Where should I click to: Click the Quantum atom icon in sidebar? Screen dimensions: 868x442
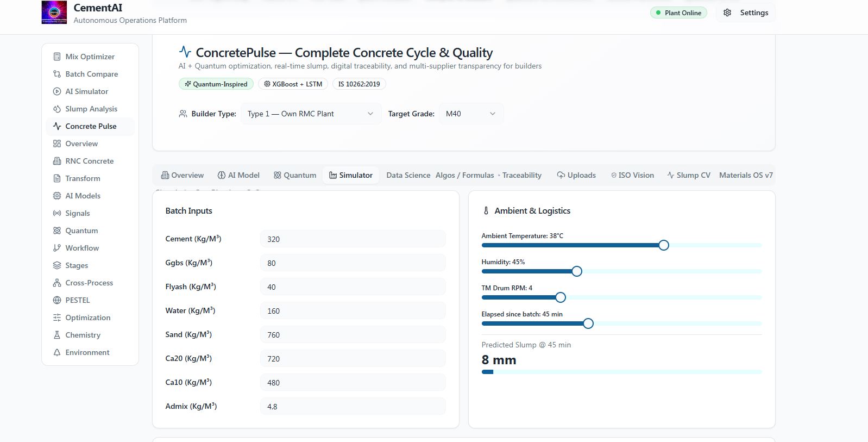coord(57,231)
